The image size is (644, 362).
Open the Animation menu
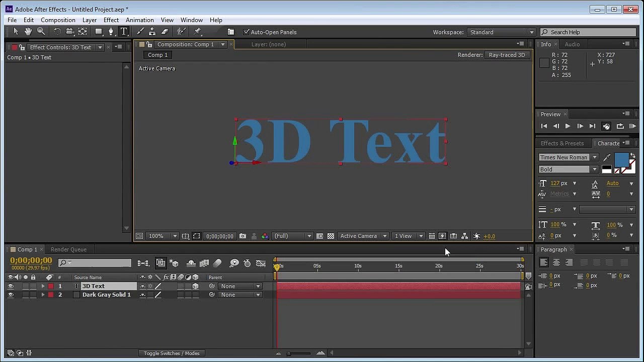[139, 20]
